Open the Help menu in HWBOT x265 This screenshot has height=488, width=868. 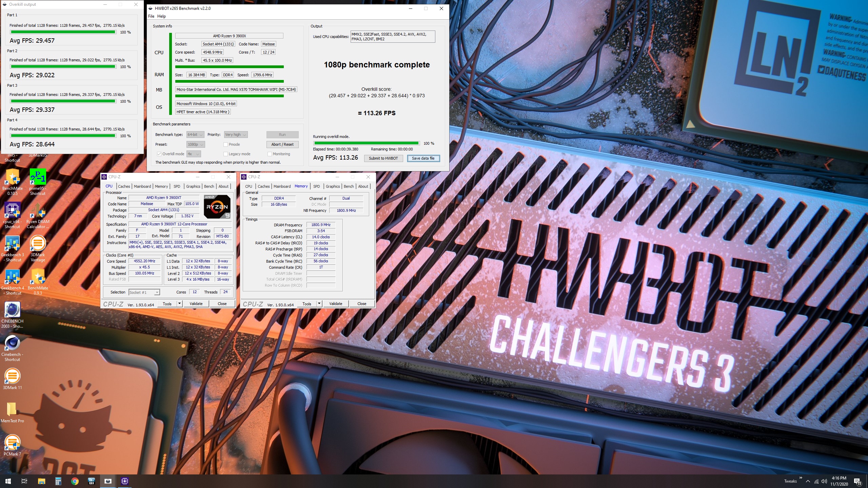(161, 16)
